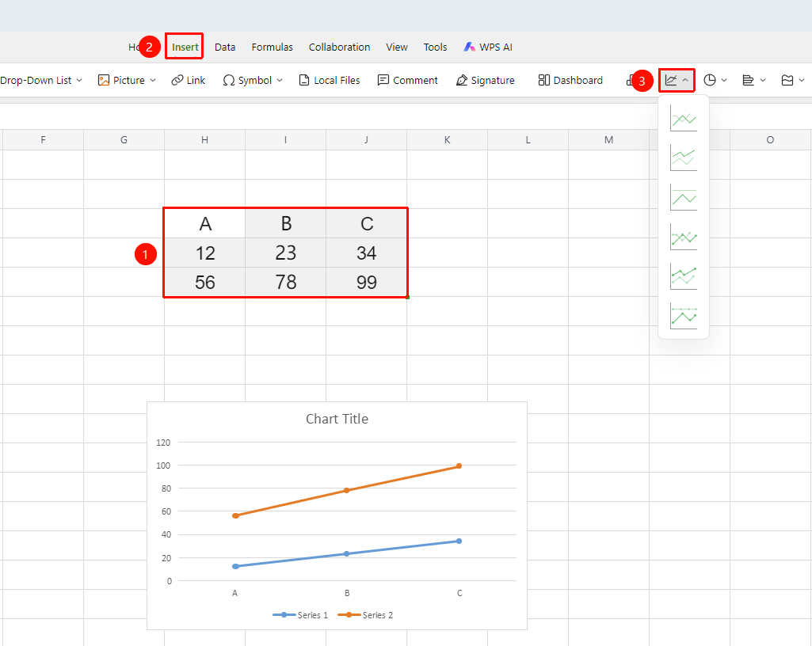Choose the stacked line chart type
Screen dimensions: 812x646
683,158
